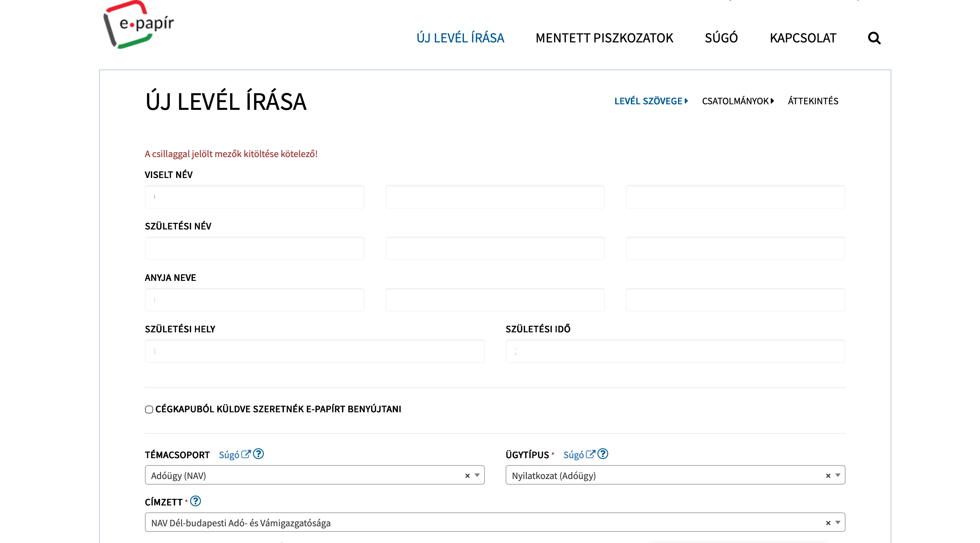Switch to Áttekintés step
980x543 pixels.
coord(813,101)
